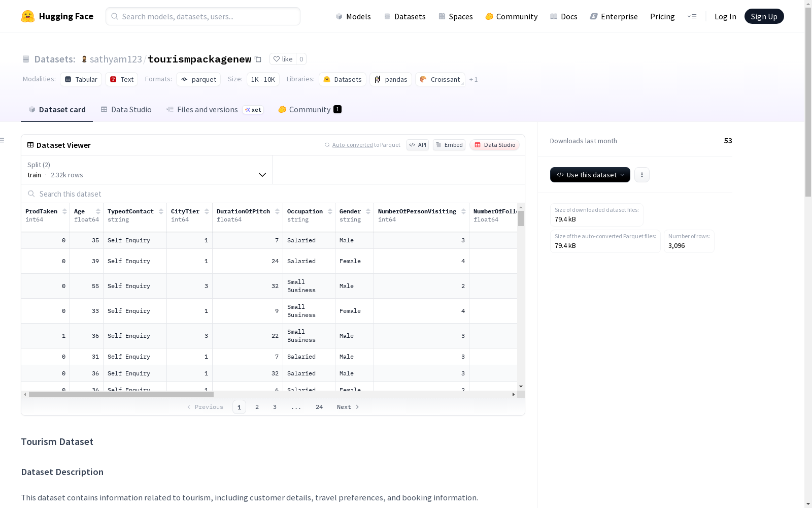This screenshot has height=508, width=812.
Task: Sort the Gender column
Action: [368, 211]
